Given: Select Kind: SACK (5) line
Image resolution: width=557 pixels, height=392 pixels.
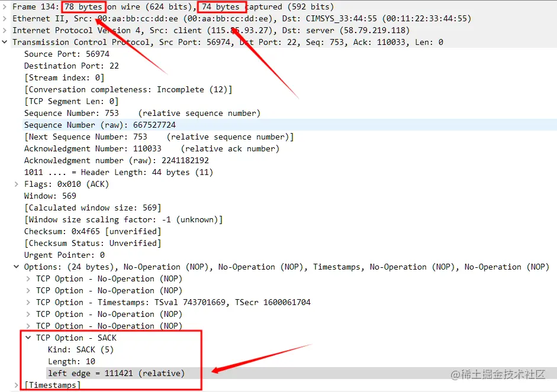Looking at the screenshot, I should point(81,349).
